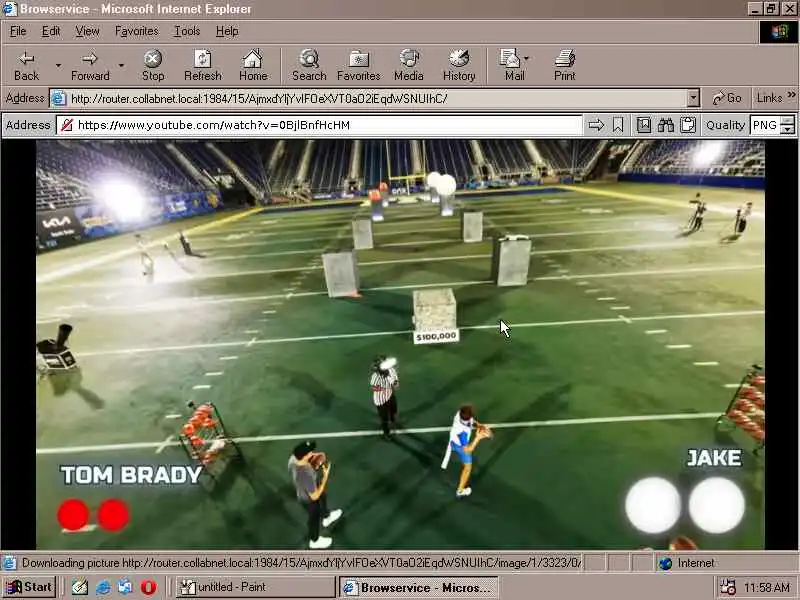Click the video frame at $100,000 sign
The height and width of the screenshot is (600, 800).
click(x=436, y=336)
